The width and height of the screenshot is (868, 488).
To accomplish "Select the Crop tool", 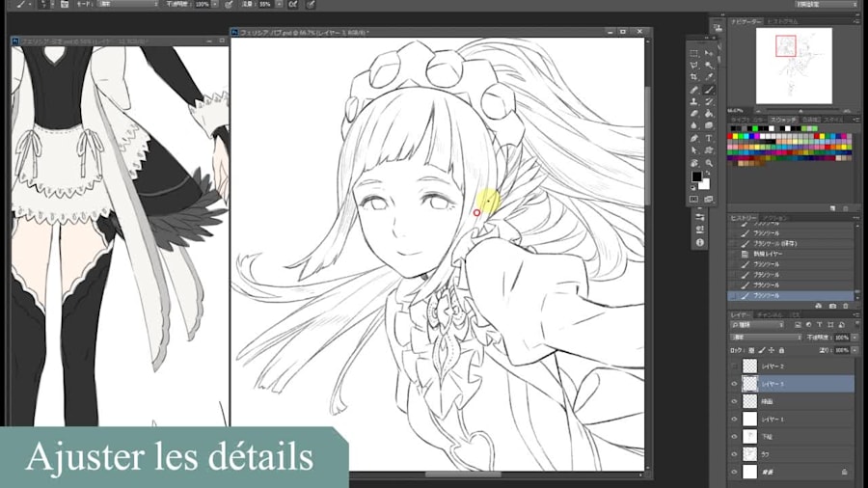I will (x=693, y=77).
